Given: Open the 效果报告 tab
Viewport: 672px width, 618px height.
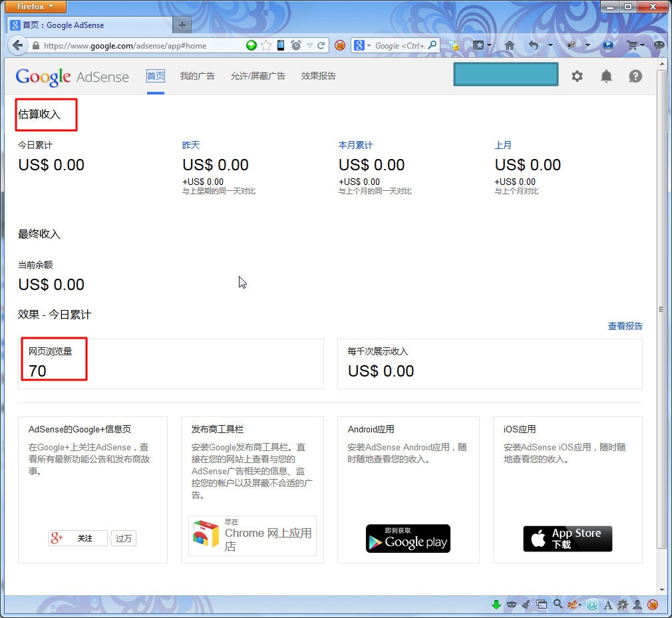Looking at the screenshot, I should tap(319, 77).
